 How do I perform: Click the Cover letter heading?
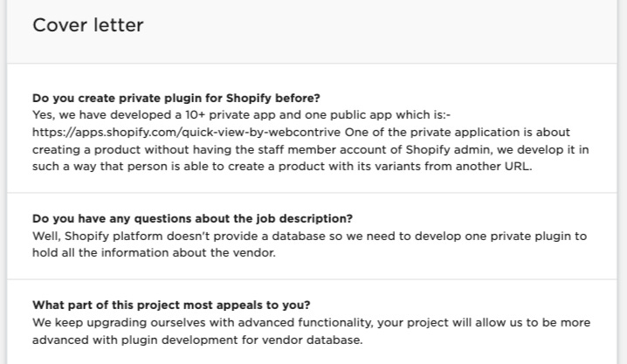[87, 25]
